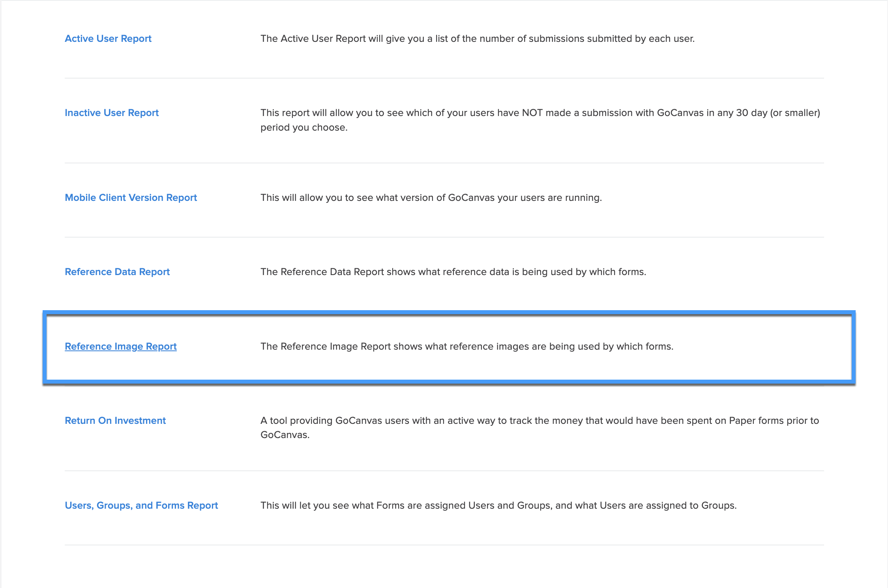Viewport: 888px width, 588px height.
Task: Click the standalone "GoCanvas." line under Return On Investment
Action: [285, 435]
